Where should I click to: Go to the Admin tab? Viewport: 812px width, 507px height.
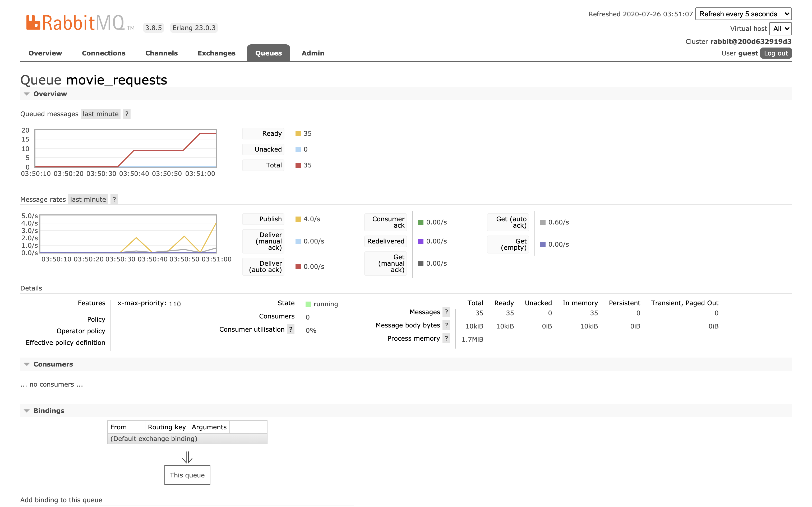click(313, 53)
